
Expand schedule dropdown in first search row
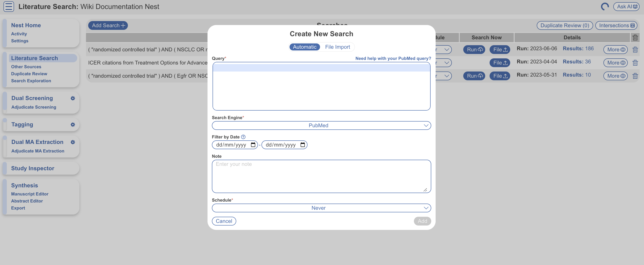(446, 50)
